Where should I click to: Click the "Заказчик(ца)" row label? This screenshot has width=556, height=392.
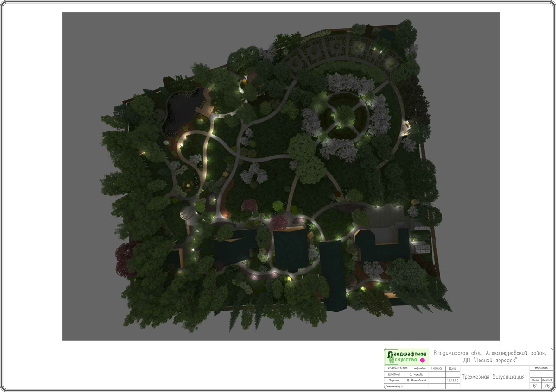point(394,386)
